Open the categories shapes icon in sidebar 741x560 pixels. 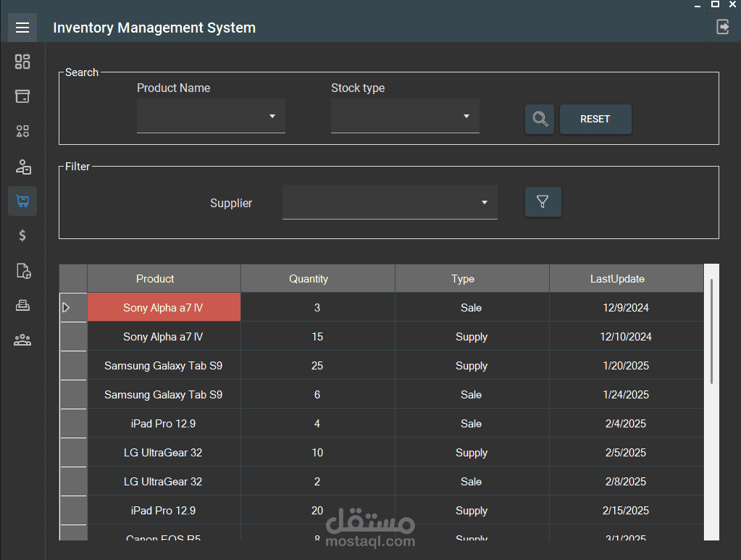pyautogui.click(x=22, y=131)
